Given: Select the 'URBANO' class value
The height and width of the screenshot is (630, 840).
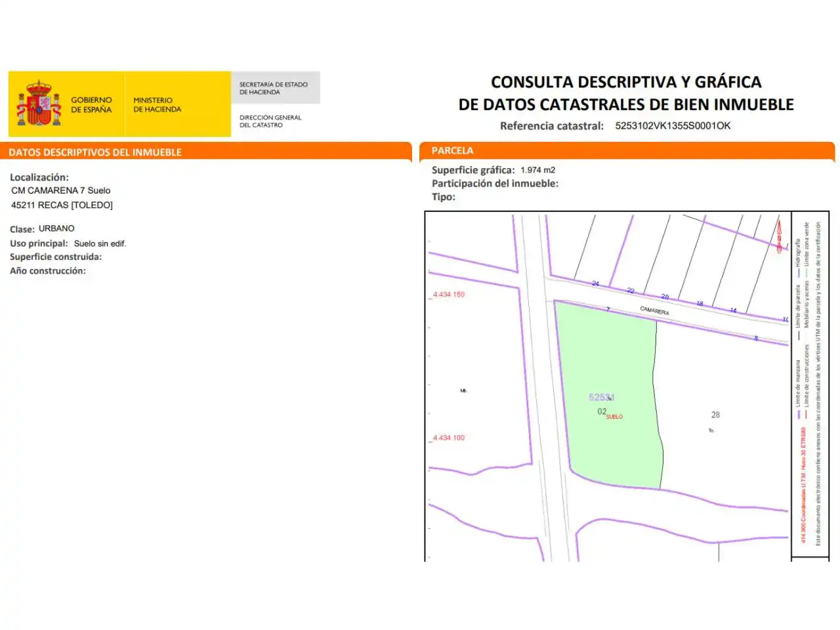Looking at the screenshot, I should [56, 228].
